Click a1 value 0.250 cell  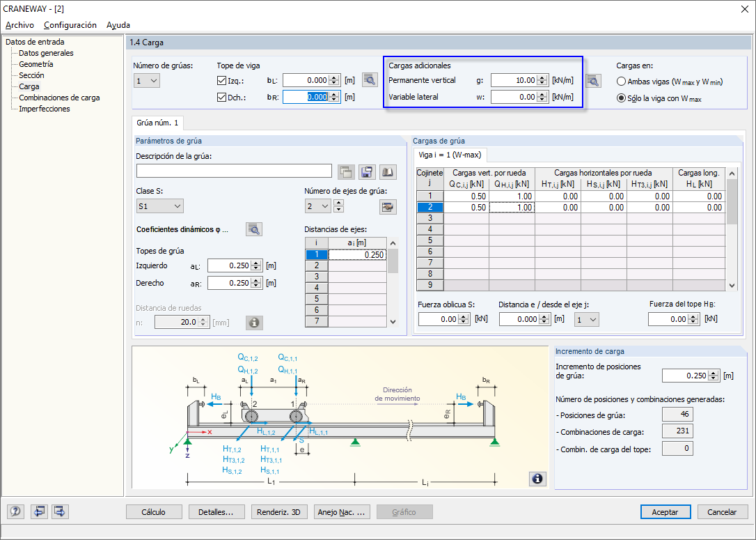357,254
